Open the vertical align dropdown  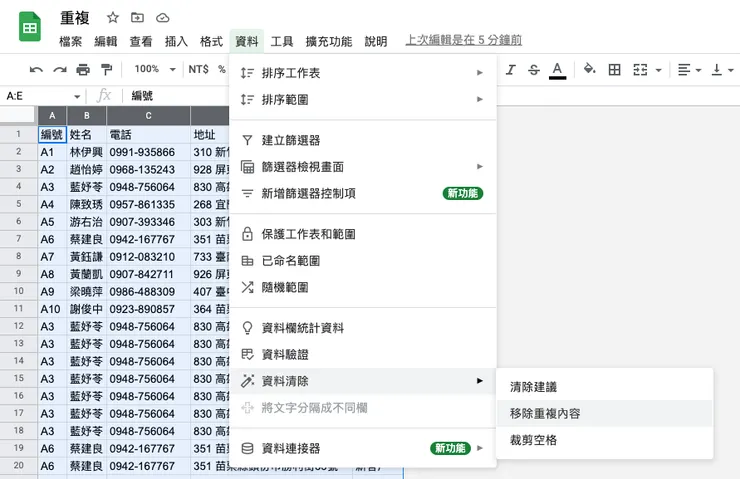click(722, 70)
